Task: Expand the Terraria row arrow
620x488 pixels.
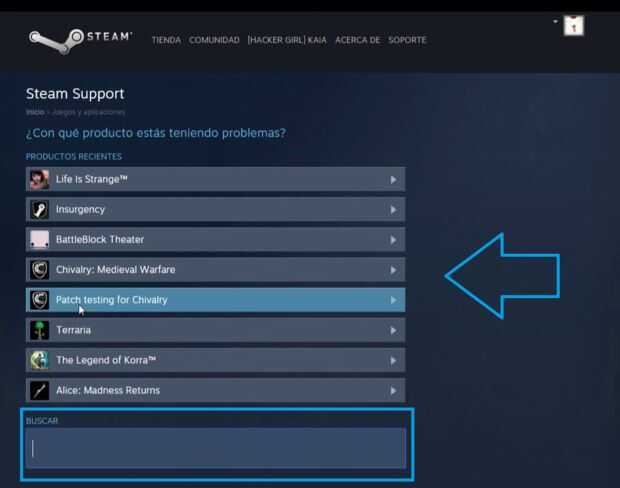Action: 393,330
